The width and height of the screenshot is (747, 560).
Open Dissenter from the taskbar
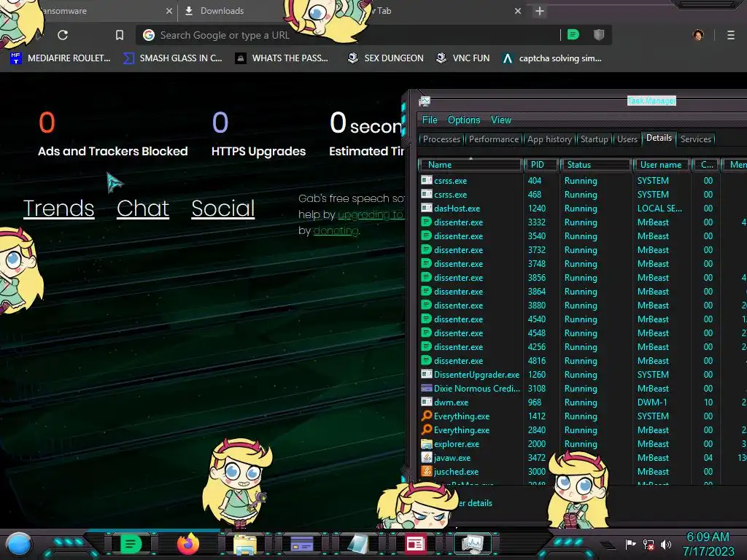pos(131,544)
